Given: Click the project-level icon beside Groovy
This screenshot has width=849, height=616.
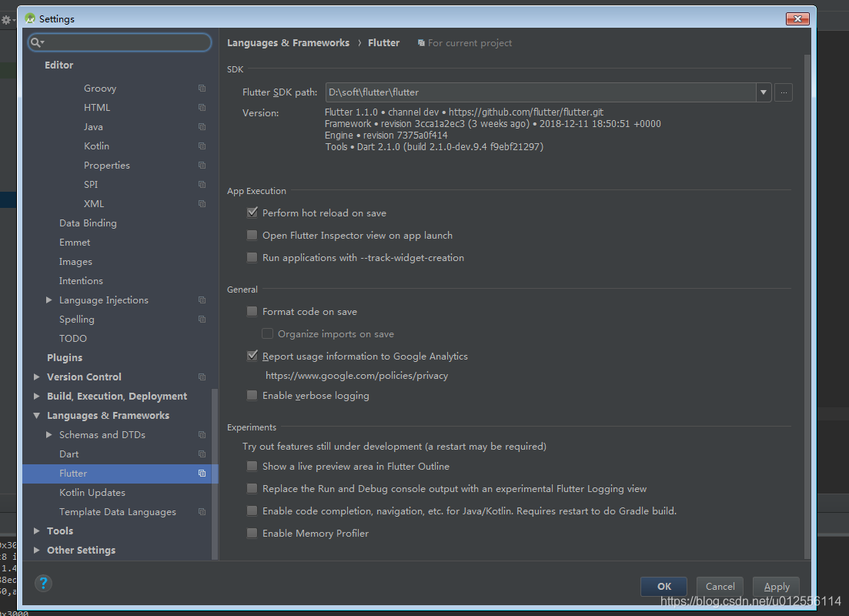Looking at the screenshot, I should click(x=202, y=88).
